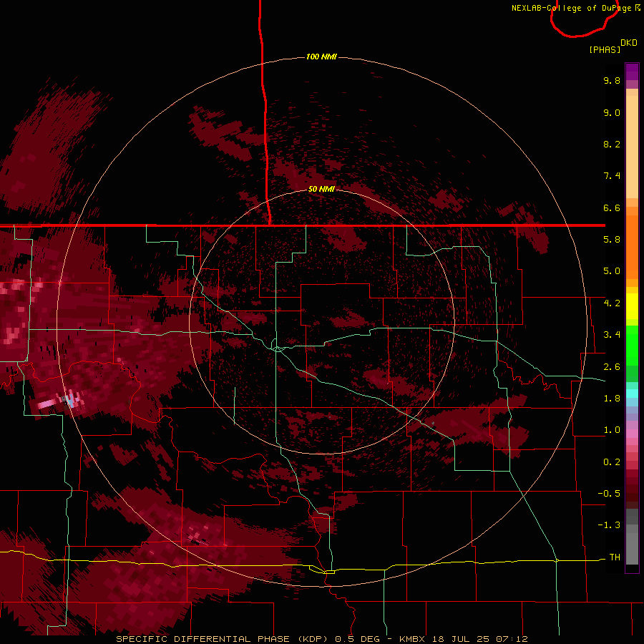Click the 0.5 DEG elevation label
Image resolution: width=644 pixels, height=644 pixels.
(x=358, y=639)
